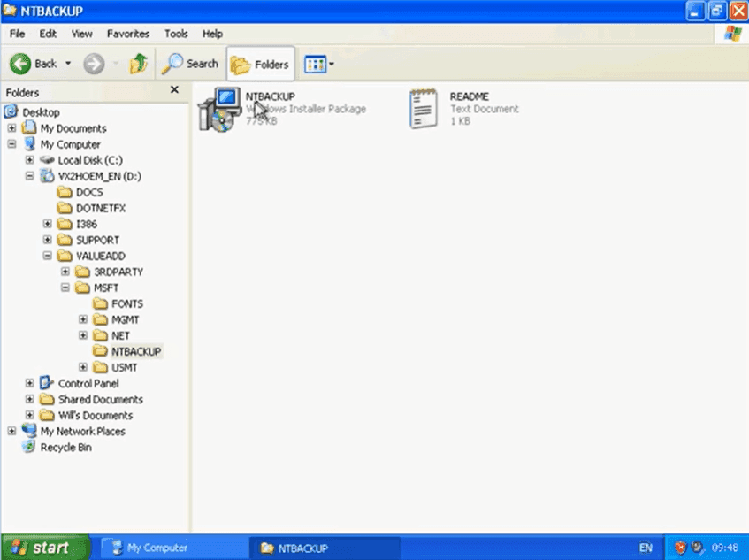Expand My Documents tree node
749x560 pixels.
11,128
